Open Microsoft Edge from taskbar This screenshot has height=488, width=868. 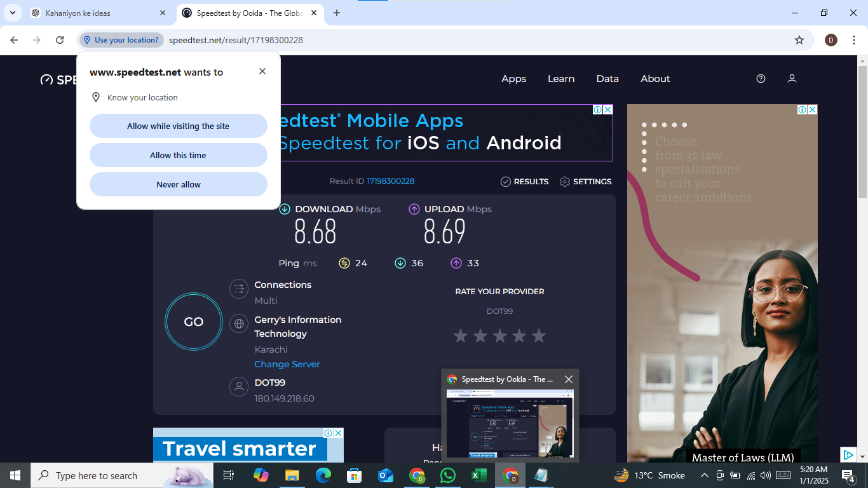(323, 475)
